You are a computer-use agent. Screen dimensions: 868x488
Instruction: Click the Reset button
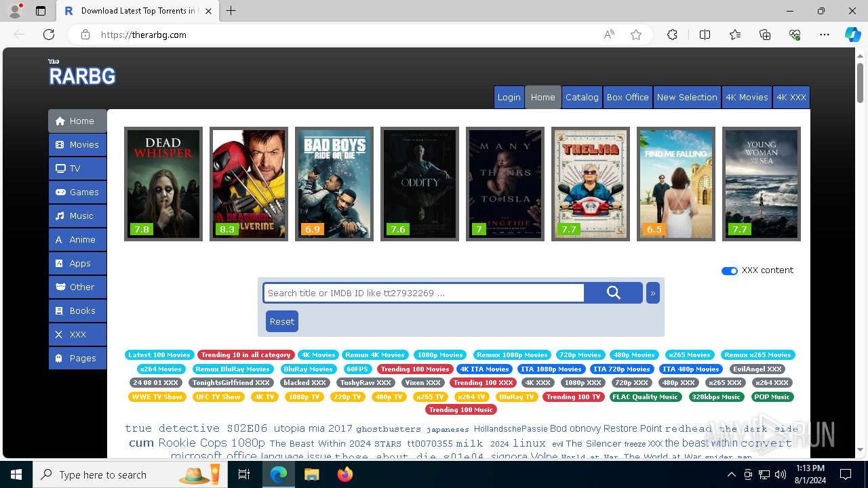[x=282, y=321]
